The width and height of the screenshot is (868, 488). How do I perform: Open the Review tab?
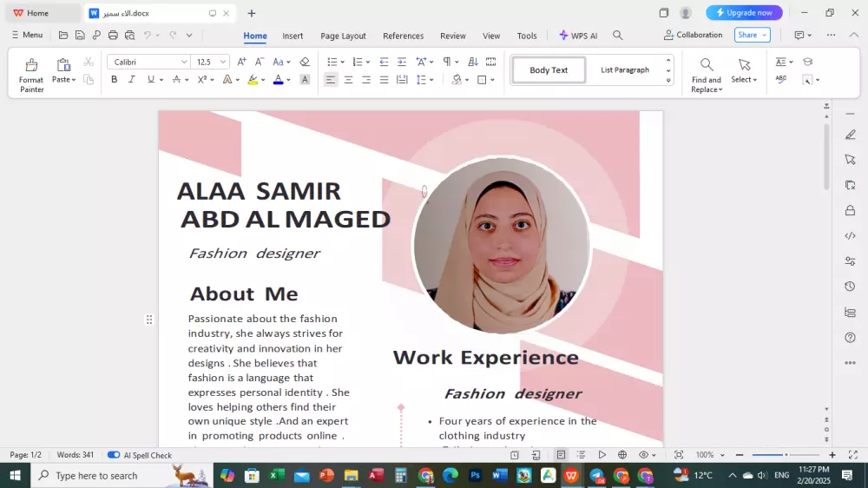point(453,36)
